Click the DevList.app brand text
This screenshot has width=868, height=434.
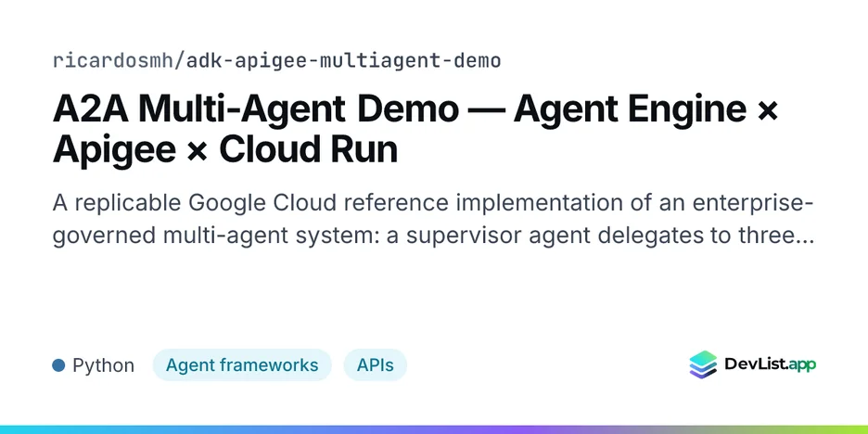click(x=770, y=364)
